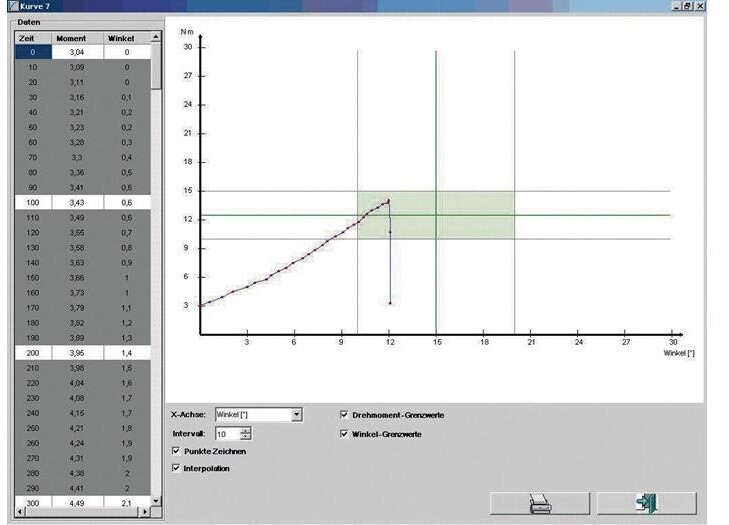
Task: Decrease the Intervall value with the down spinner
Action: pos(246,437)
